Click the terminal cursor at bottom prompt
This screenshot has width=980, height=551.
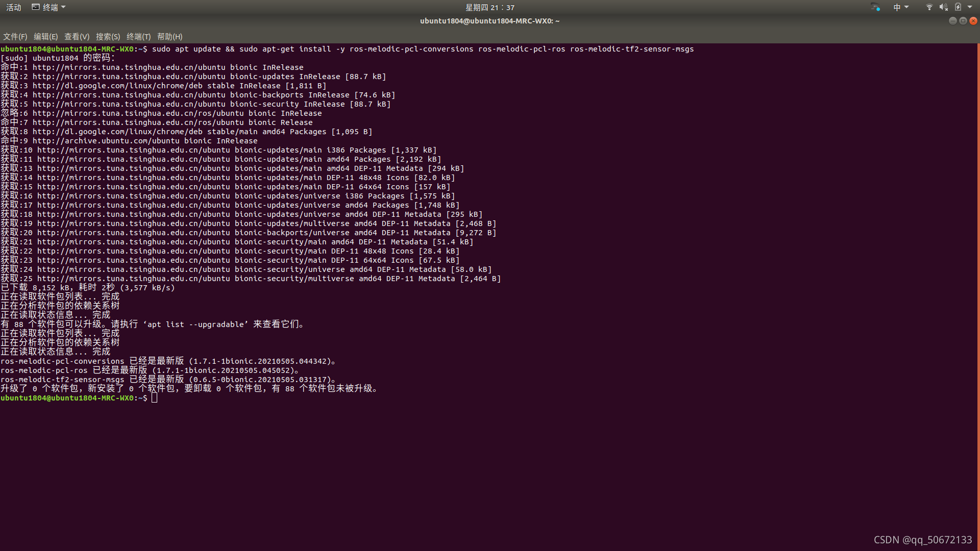tap(154, 397)
